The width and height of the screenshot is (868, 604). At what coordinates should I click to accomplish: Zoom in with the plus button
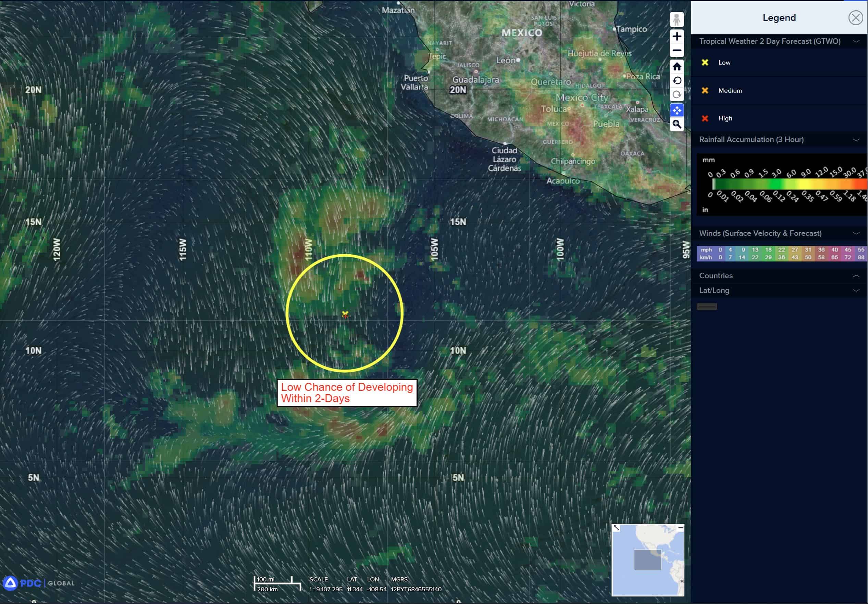(x=677, y=36)
